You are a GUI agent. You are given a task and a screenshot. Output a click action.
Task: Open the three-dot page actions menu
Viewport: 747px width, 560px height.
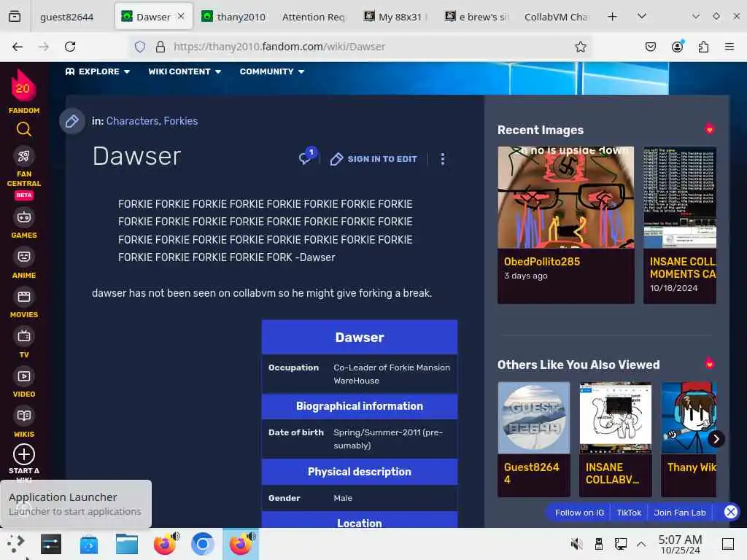click(443, 159)
